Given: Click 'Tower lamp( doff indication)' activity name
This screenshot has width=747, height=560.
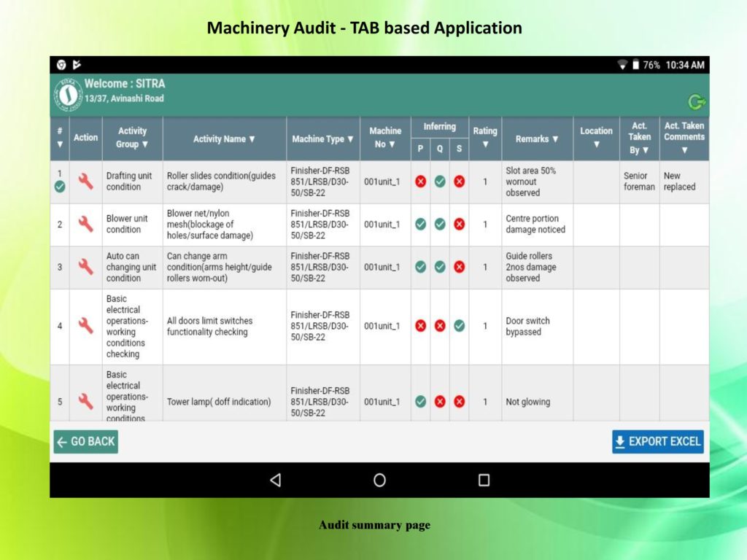Looking at the screenshot, I should pos(219,402).
